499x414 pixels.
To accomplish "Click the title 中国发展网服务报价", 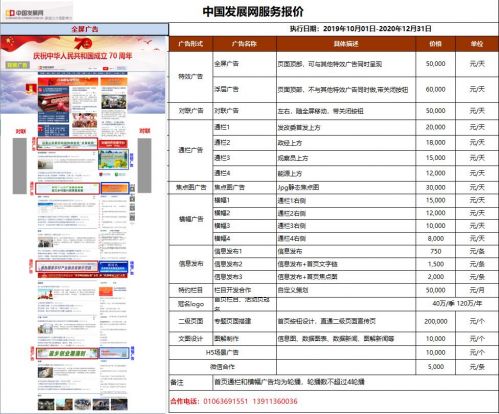I will pyautogui.click(x=253, y=12).
